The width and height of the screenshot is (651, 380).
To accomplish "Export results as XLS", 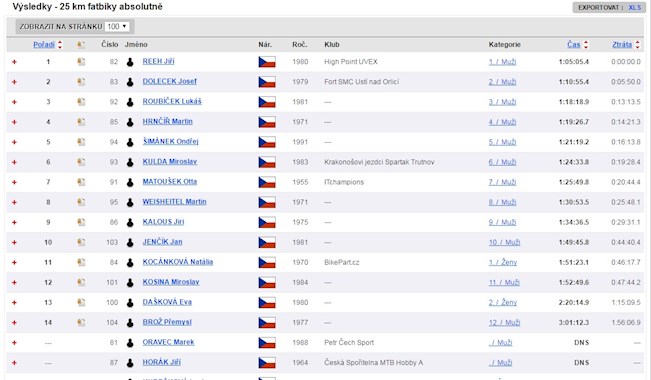I will 634,7.
